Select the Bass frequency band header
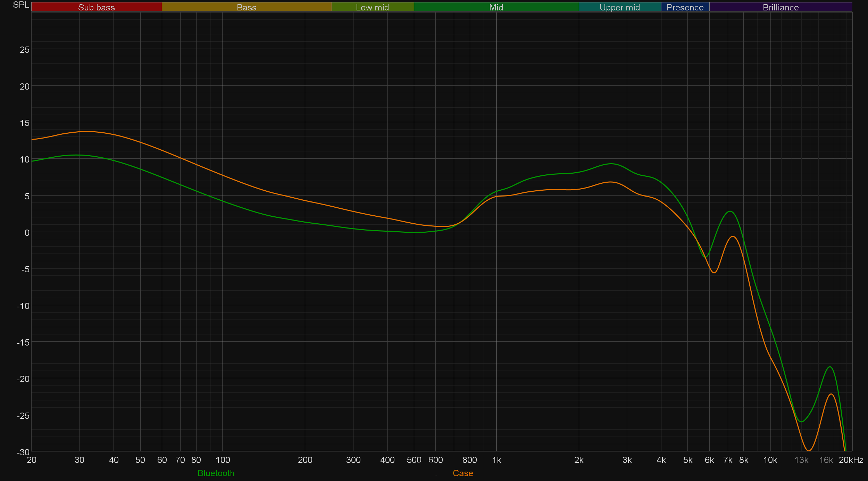The height and width of the screenshot is (481, 868). point(247,7)
